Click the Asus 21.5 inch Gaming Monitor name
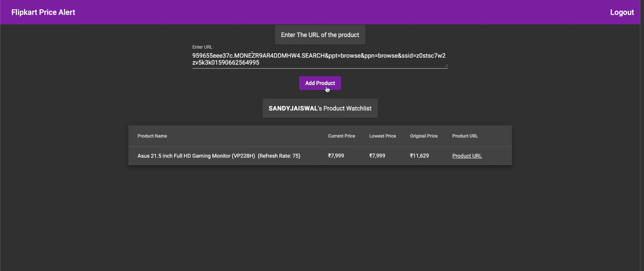This screenshot has height=271, width=644. (x=219, y=156)
